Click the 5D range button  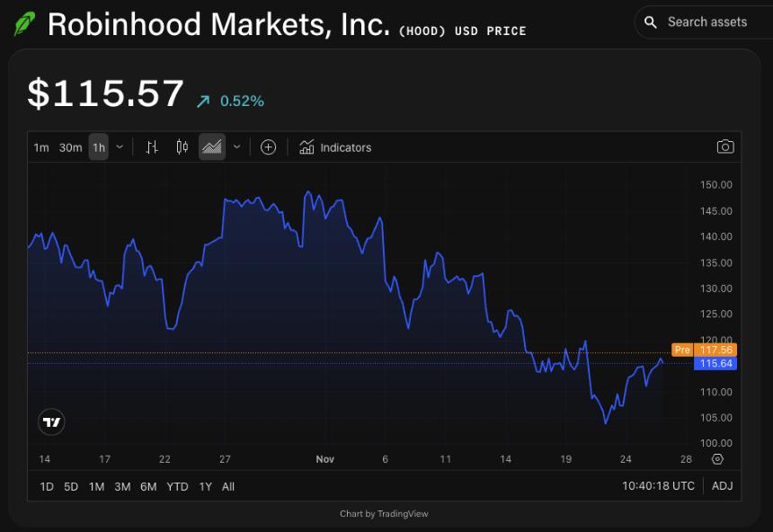(x=71, y=486)
